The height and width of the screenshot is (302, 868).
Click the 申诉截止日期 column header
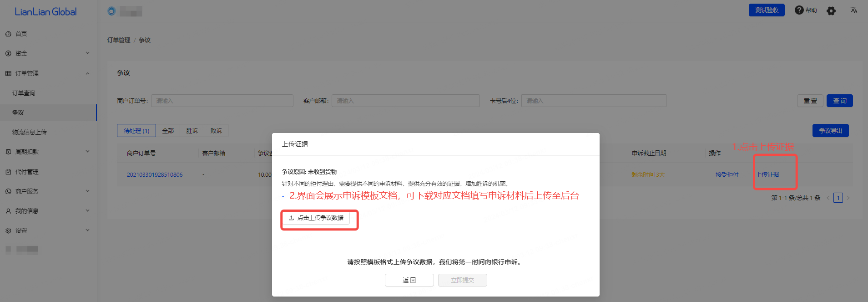[x=649, y=153]
